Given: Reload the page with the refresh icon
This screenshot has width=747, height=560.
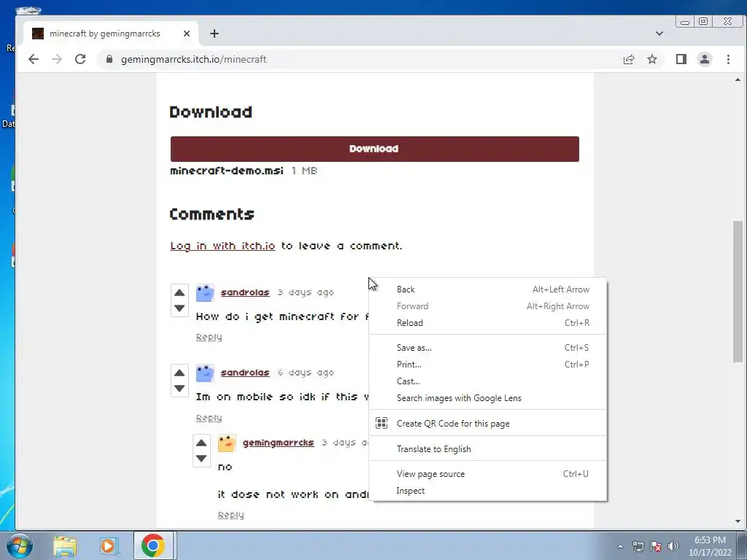Looking at the screenshot, I should 80,59.
